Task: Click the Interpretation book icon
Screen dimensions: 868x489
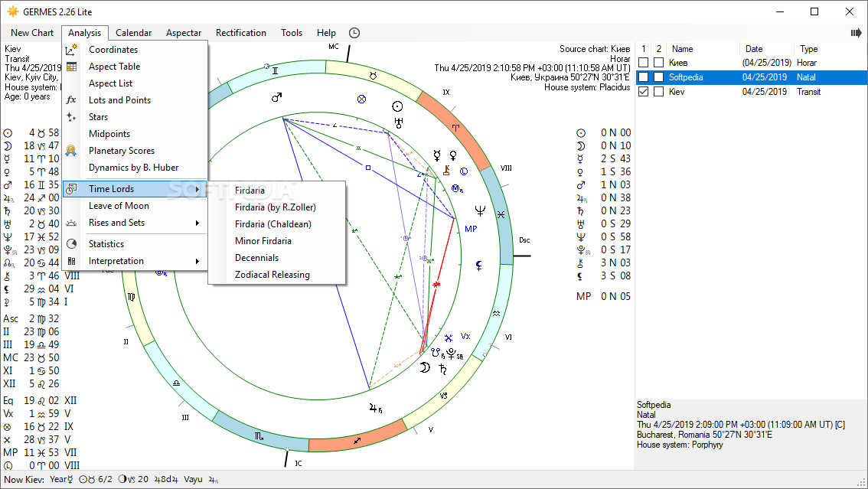Action: tap(71, 261)
